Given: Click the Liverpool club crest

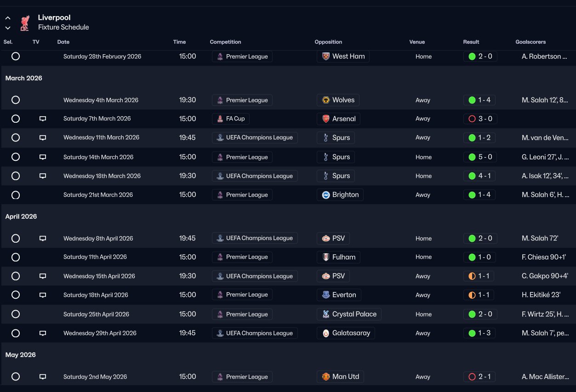Looking at the screenshot, I should pos(25,23).
